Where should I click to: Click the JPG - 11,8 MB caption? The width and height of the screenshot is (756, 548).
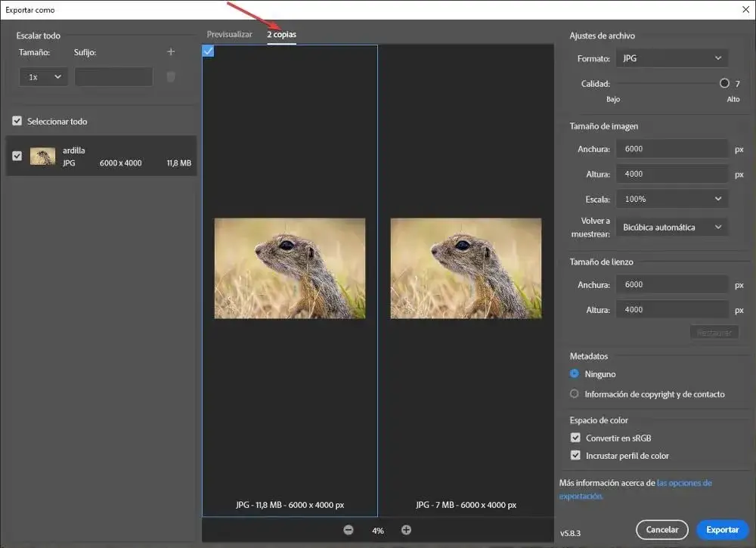point(290,505)
